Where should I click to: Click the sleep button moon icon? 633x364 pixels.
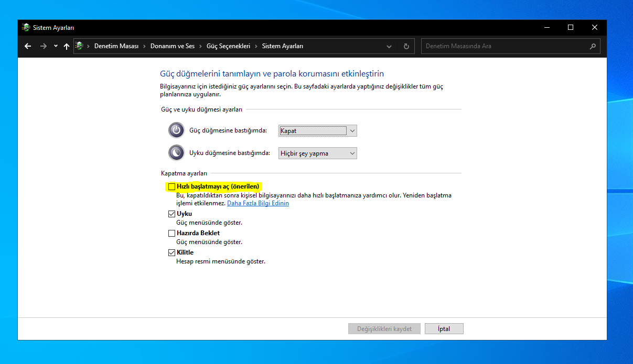click(x=176, y=152)
